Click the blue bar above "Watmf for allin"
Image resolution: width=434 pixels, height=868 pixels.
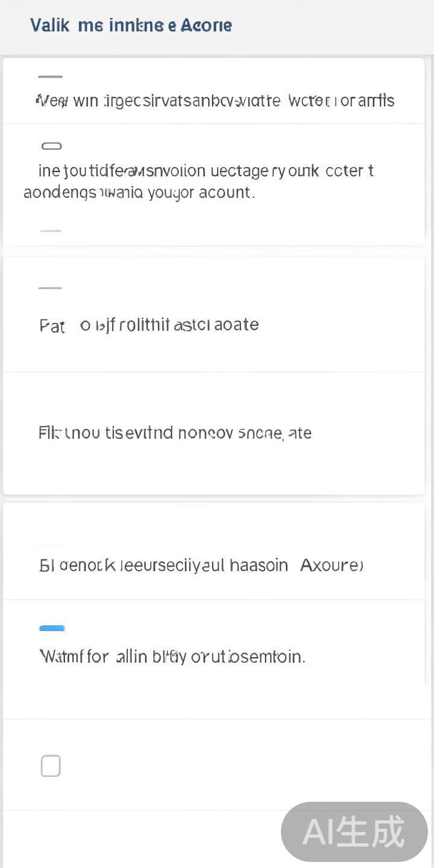click(52, 628)
